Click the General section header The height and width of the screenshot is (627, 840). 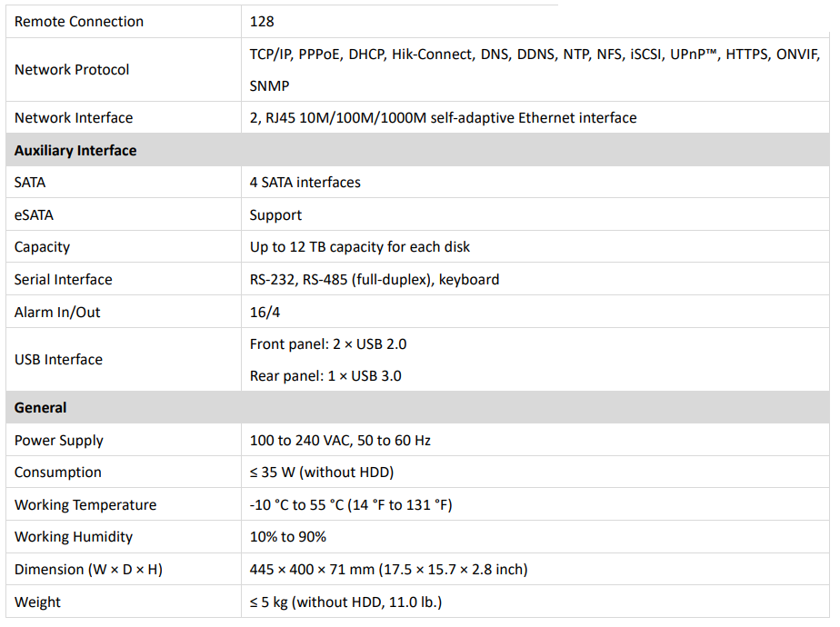tap(41, 408)
